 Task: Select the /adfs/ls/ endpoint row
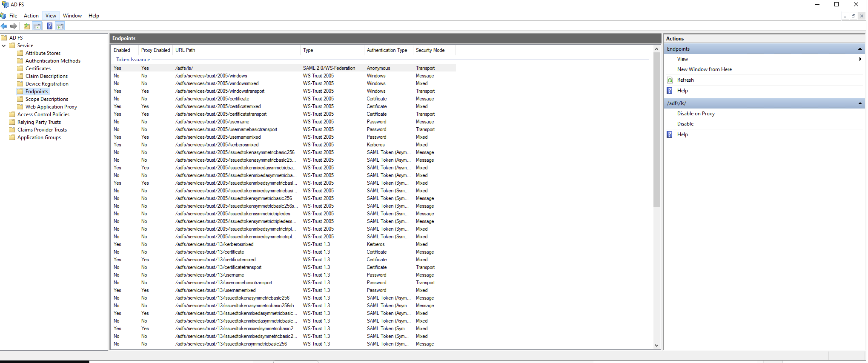(284, 68)
